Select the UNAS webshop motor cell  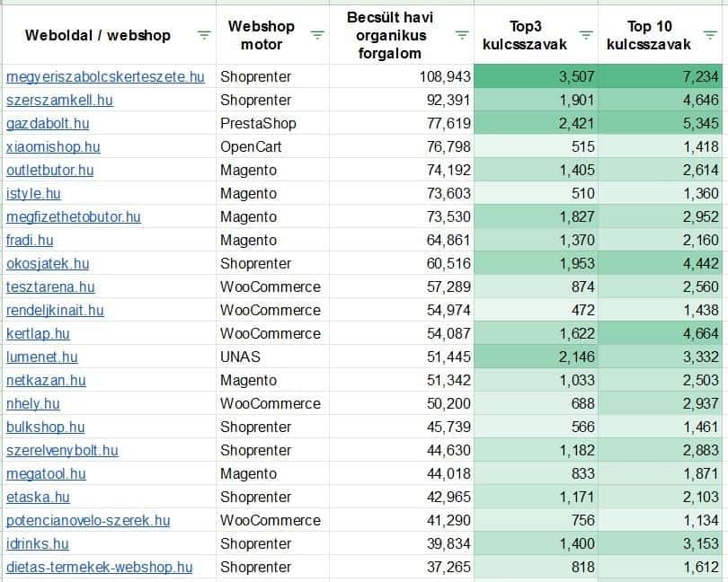(240, 357)
